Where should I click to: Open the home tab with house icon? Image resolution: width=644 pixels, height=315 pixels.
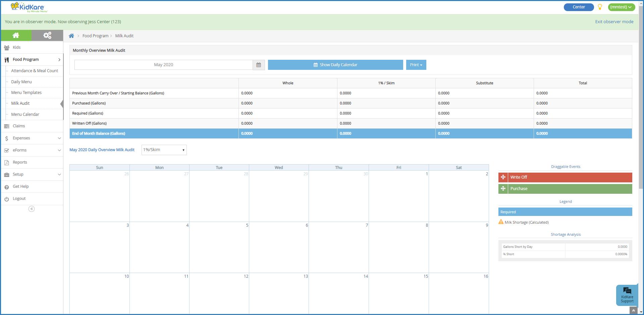pyautogui.click(x=16, y=35)
